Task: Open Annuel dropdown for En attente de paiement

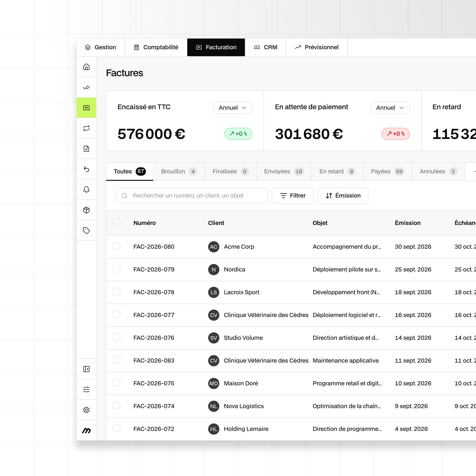Action: tap(390, 108)
